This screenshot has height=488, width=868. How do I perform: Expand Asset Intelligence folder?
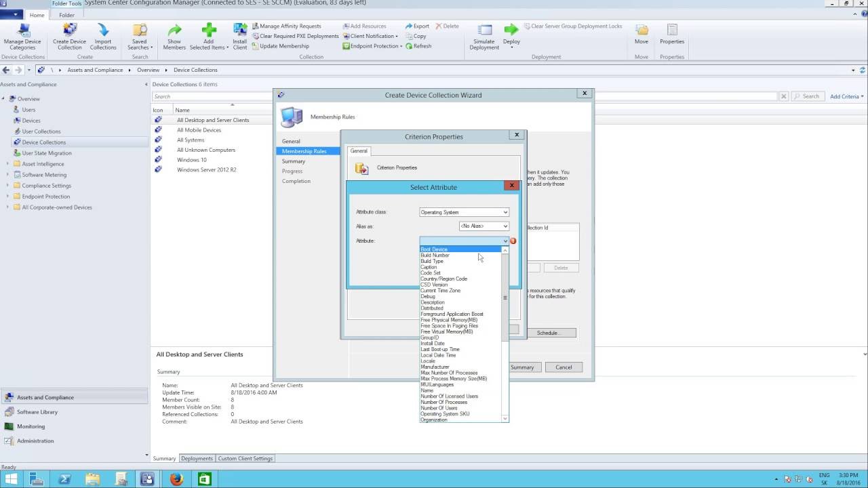[x=8, y=163]
